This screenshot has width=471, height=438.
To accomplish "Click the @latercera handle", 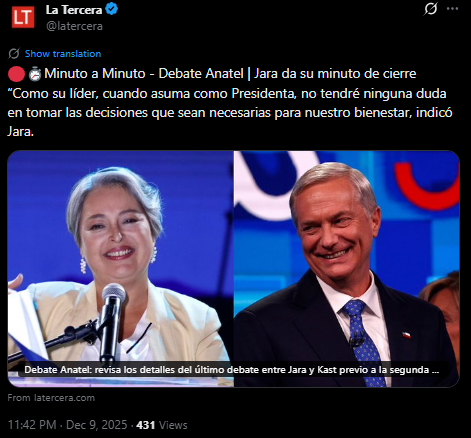I will pyautogui.click(x=74, y=26).
